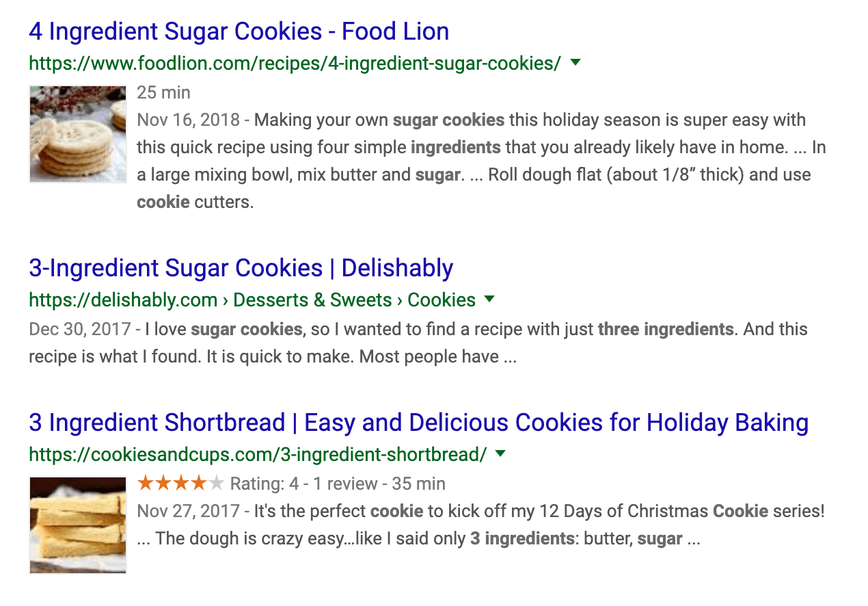Open the Food Lion sugar cookies recipe link
The image size is (868, 606).
pyautogui.click(x=239, y=31)
